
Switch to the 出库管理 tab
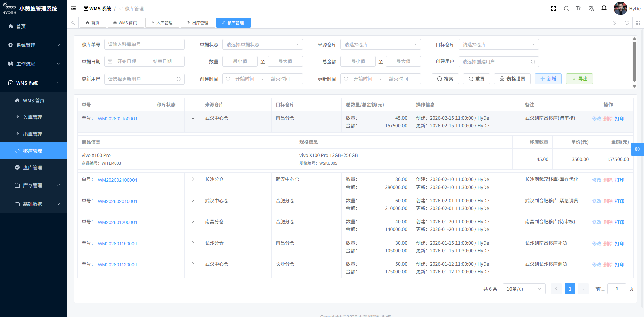point(198,23)
